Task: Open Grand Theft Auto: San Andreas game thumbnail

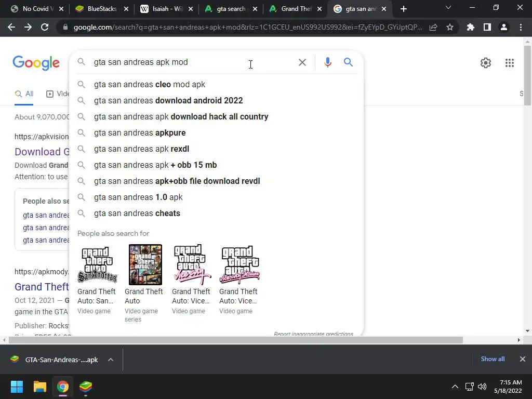Action: tap(97, 264)
